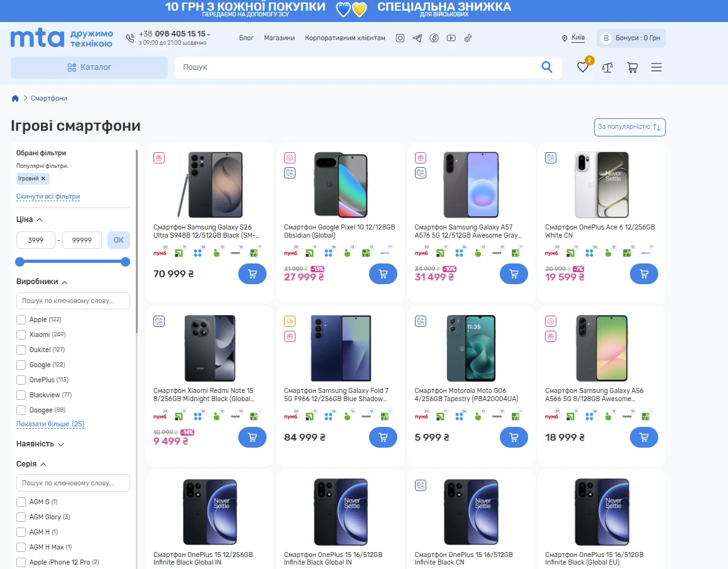728x569 pixels.
Task: Open Google Pixel 10 product title
Action: coord(339,231)
